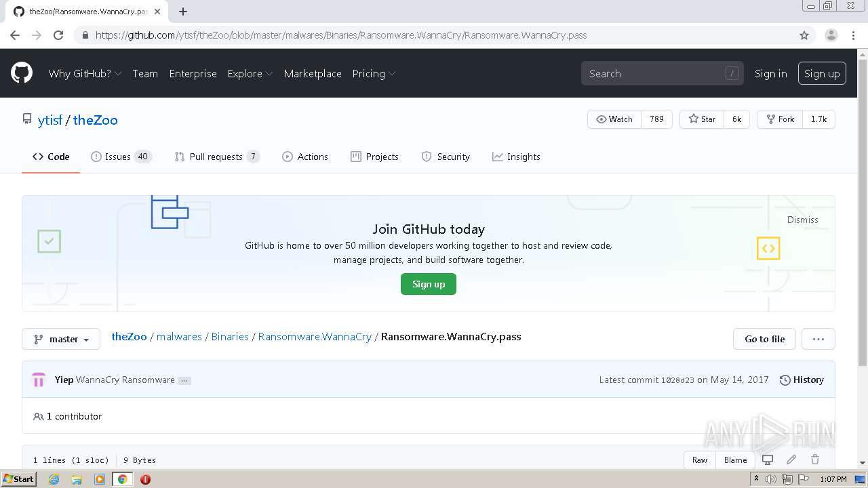868x488 pixels.
Task: Open the Actions tab
Action: [305, 157]
